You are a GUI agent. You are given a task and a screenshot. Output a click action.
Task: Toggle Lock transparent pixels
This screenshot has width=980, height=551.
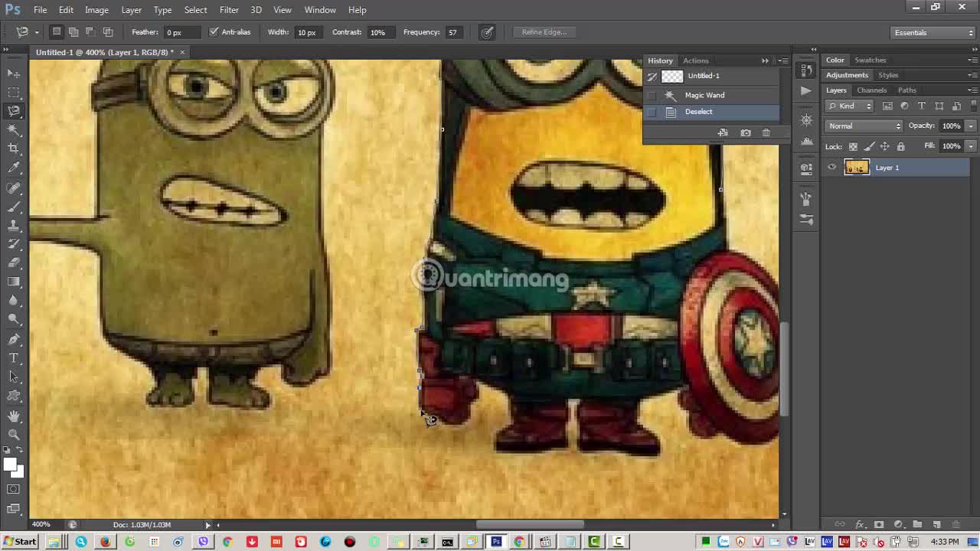[x=853, y=147]
